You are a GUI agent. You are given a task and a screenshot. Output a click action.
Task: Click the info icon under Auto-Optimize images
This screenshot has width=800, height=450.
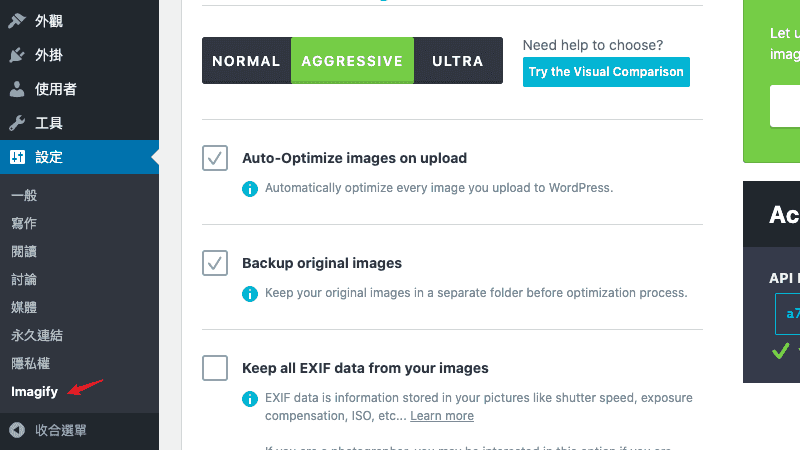(249, 188)
